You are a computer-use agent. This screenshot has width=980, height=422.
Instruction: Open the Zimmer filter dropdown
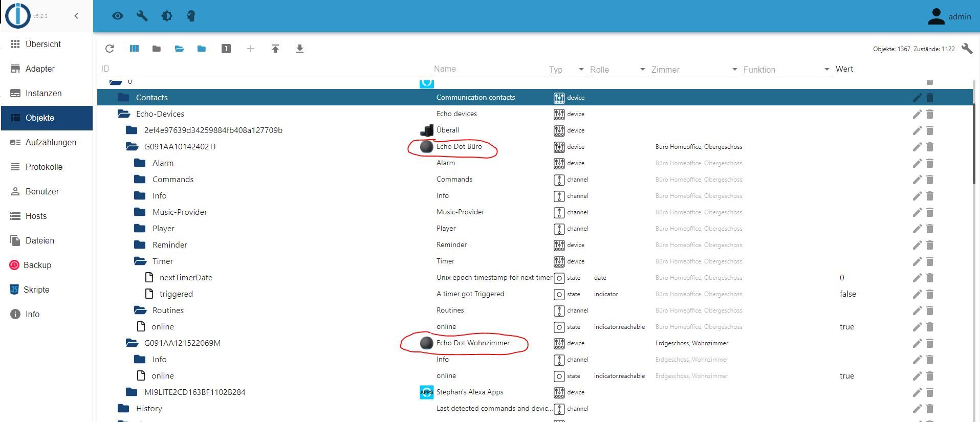coord(734,70)
